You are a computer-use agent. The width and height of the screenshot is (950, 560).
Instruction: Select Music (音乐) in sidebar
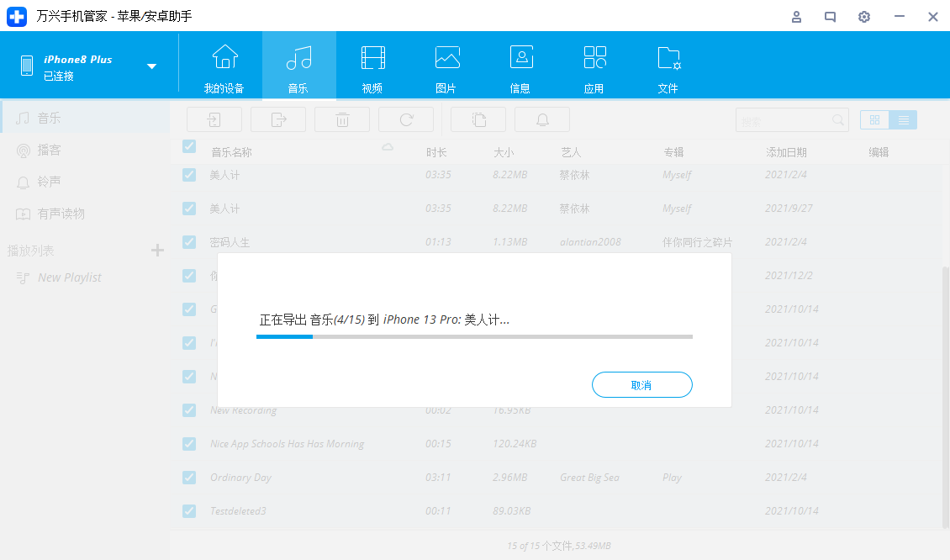85,119
